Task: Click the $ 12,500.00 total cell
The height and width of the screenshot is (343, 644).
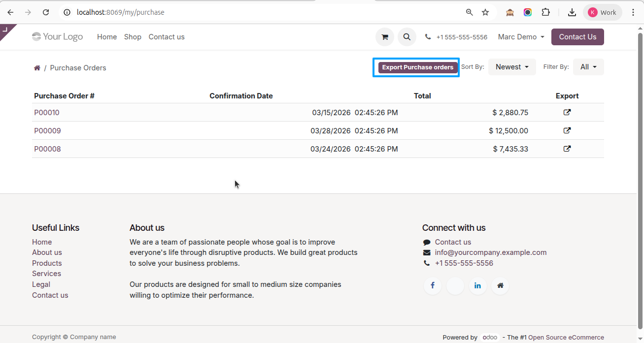Action: pyautogui.click(x=508, y=131)
